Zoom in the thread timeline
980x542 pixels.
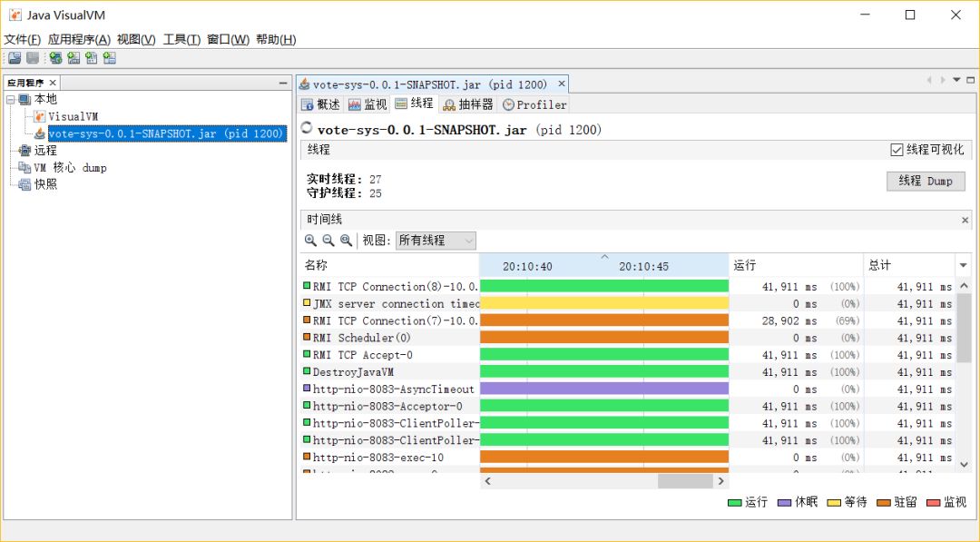(310, 240)
